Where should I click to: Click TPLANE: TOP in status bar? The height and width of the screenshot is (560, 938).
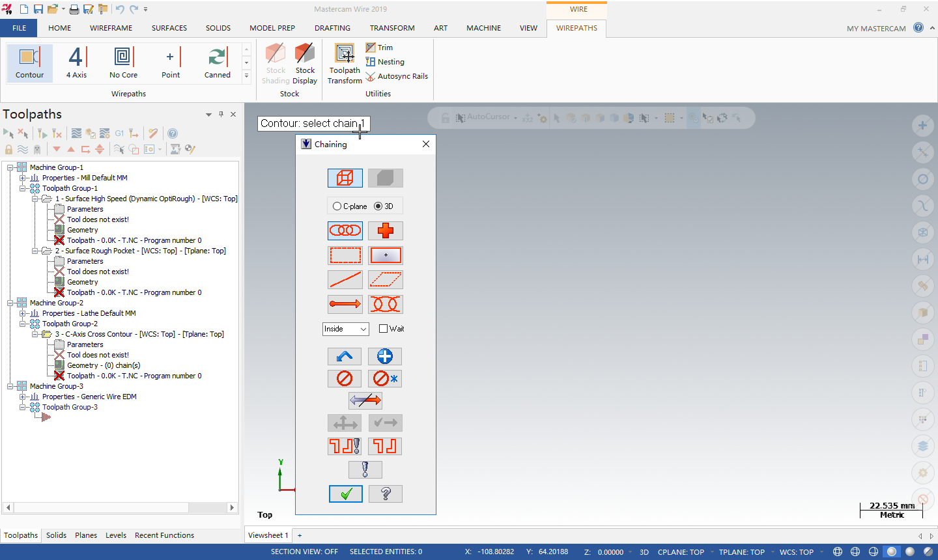tap(742, 552)
